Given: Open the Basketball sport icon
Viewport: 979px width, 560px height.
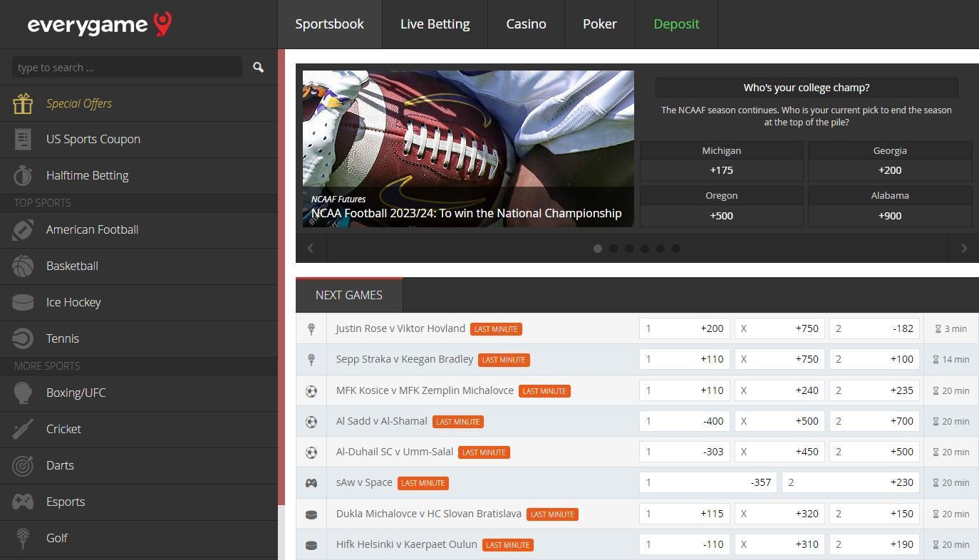Looking at the screenshot, I should [22, 266].
